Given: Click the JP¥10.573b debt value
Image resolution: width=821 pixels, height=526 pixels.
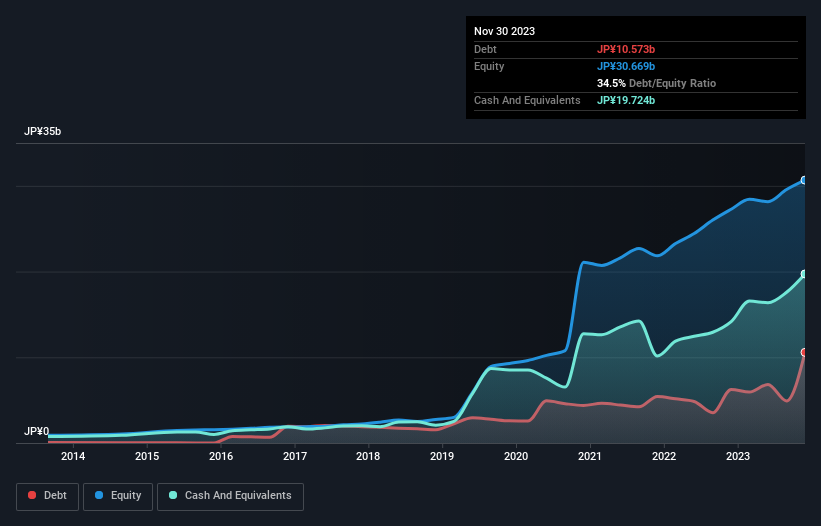Looking at the screenshot, I should [x=626, y=49].
